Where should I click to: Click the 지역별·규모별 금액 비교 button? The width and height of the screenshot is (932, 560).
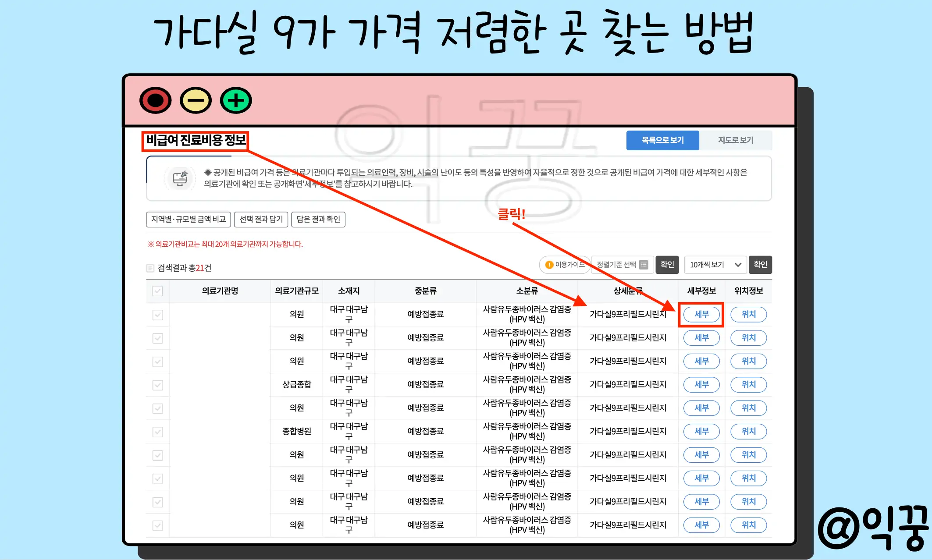tap(188, 220)
